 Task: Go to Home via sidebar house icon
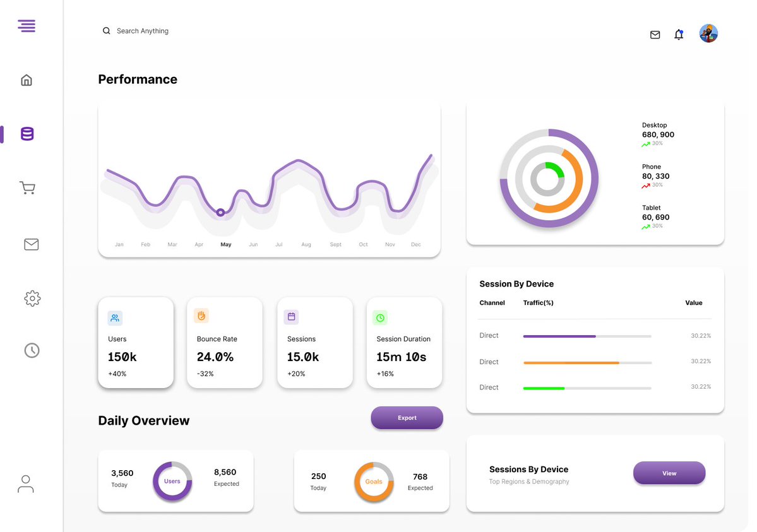[27, 80]
